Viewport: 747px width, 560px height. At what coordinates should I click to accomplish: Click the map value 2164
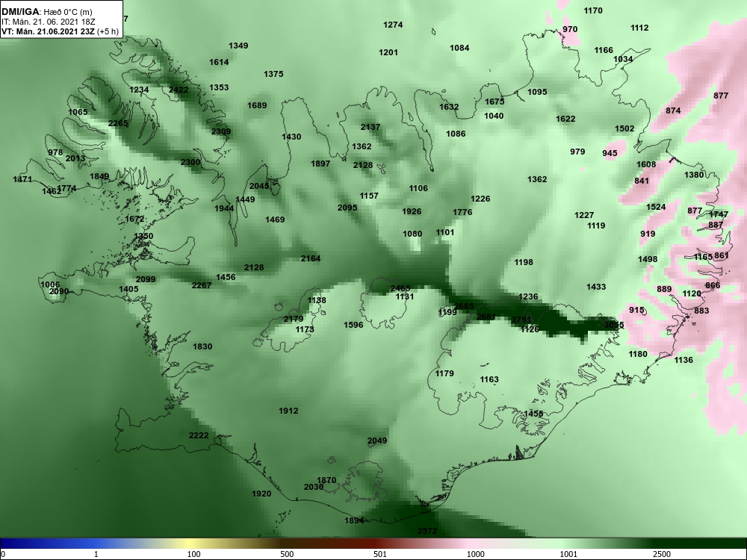(311, 258)
